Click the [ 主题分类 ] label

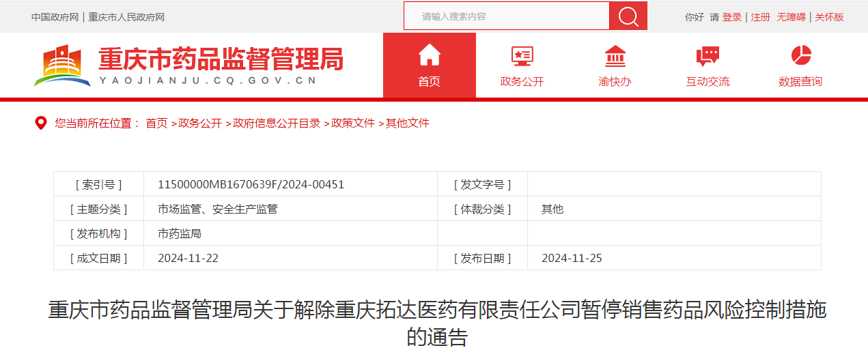98,209
